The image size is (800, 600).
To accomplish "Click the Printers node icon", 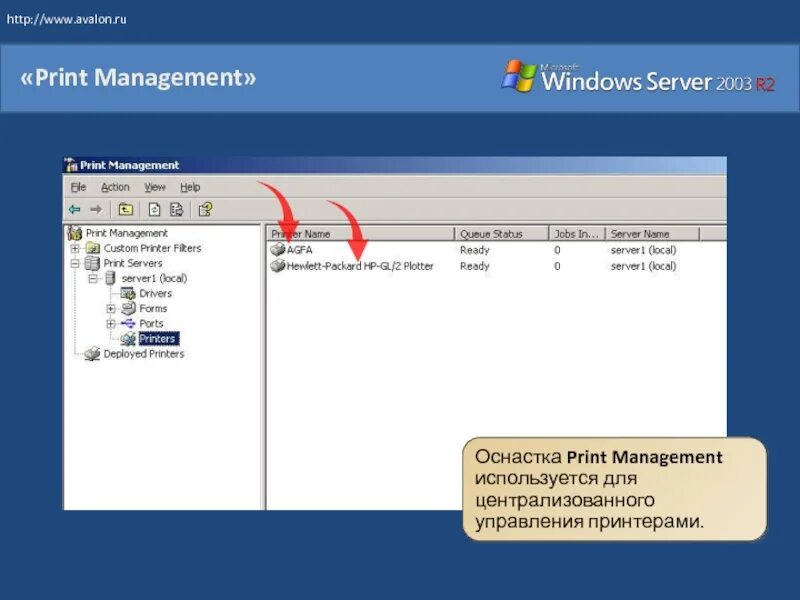I will [128, 339].
